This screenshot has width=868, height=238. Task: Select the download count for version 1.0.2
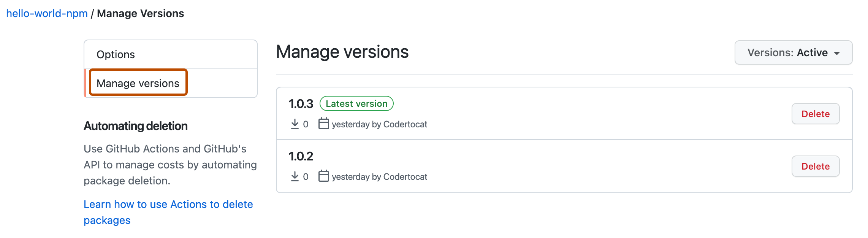click(306, 176)
